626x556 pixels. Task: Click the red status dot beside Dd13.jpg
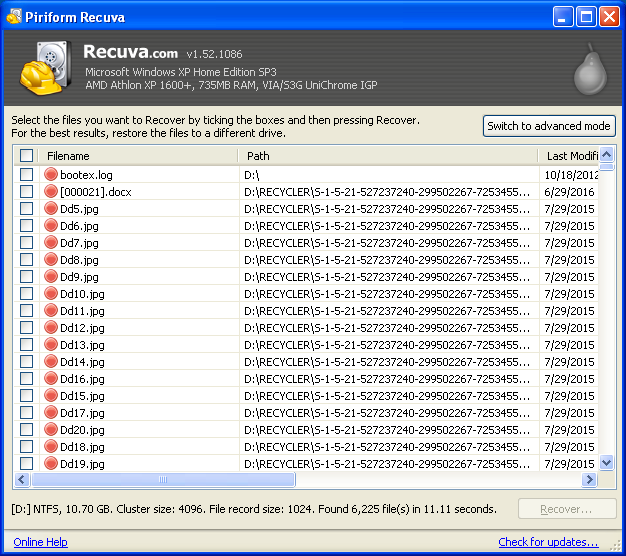pyautogui.click(x=51, y=344)
